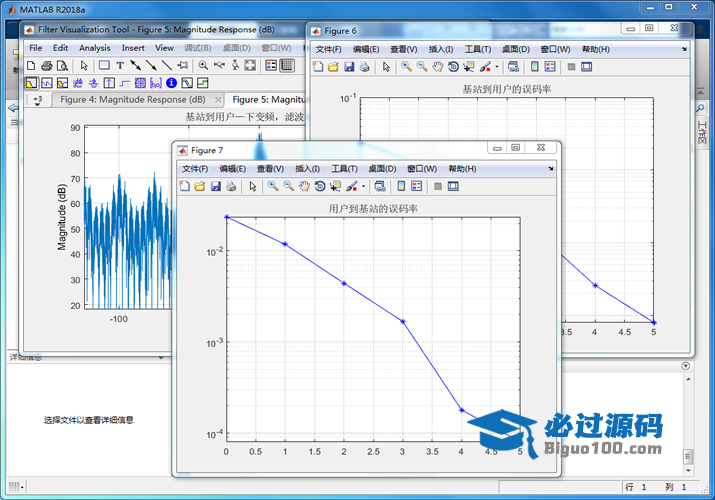Close the Figure 4 tab
Image resolution: width=715 pixels, height=500 pixels.
pos(218,99)
